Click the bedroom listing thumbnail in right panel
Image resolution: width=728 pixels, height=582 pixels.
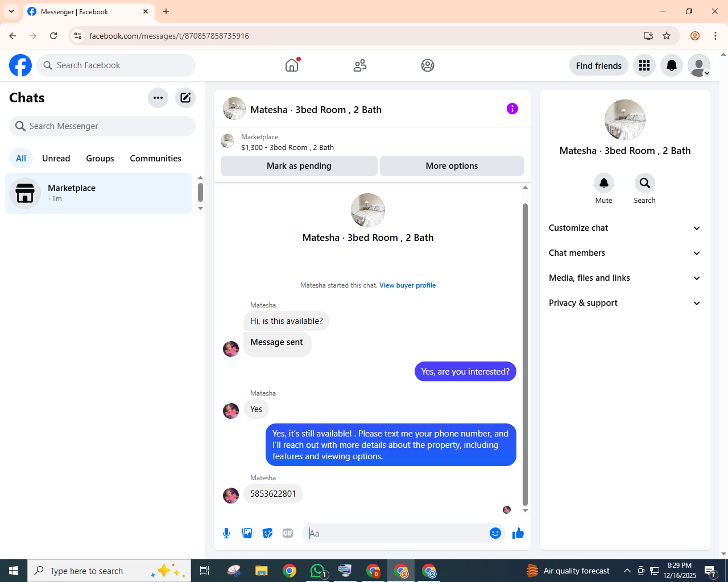tap(625, 120)
